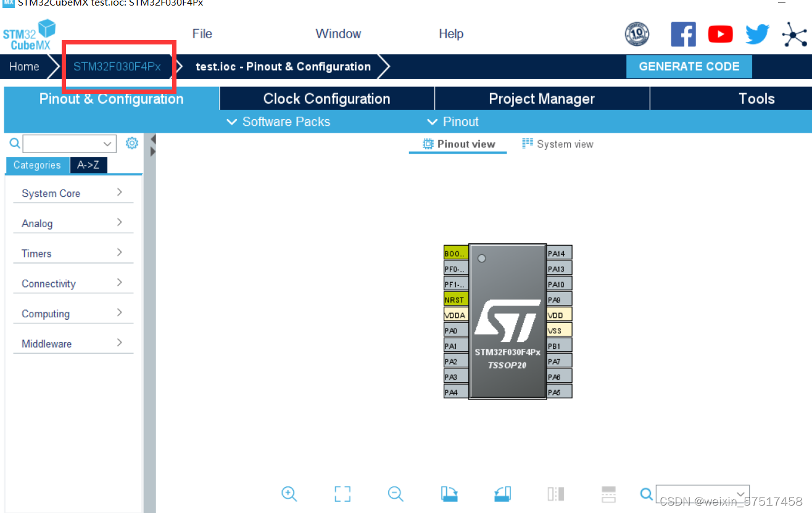Select the VDDA pin on the chip
The image size is (812, 513).
click(x=456, y=314)
